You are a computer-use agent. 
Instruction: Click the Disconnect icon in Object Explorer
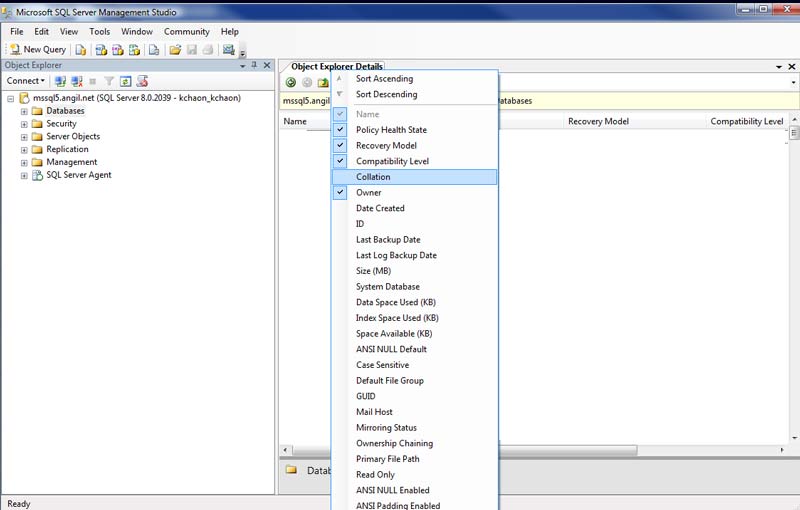tap(77, 81)
